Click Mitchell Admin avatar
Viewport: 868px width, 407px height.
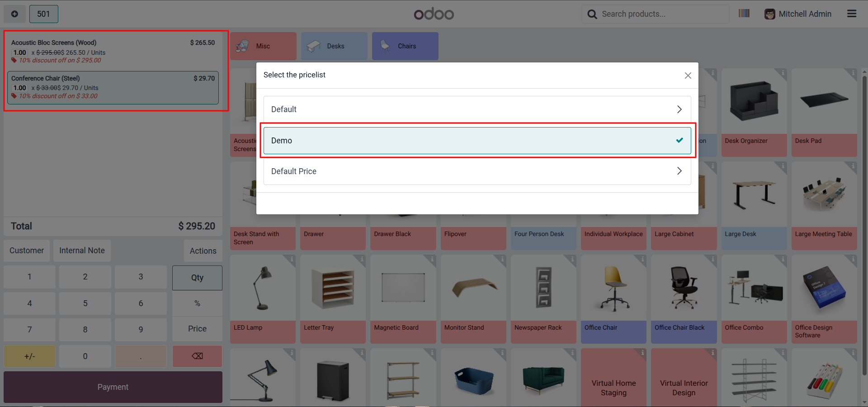click(x=769, y=14)
